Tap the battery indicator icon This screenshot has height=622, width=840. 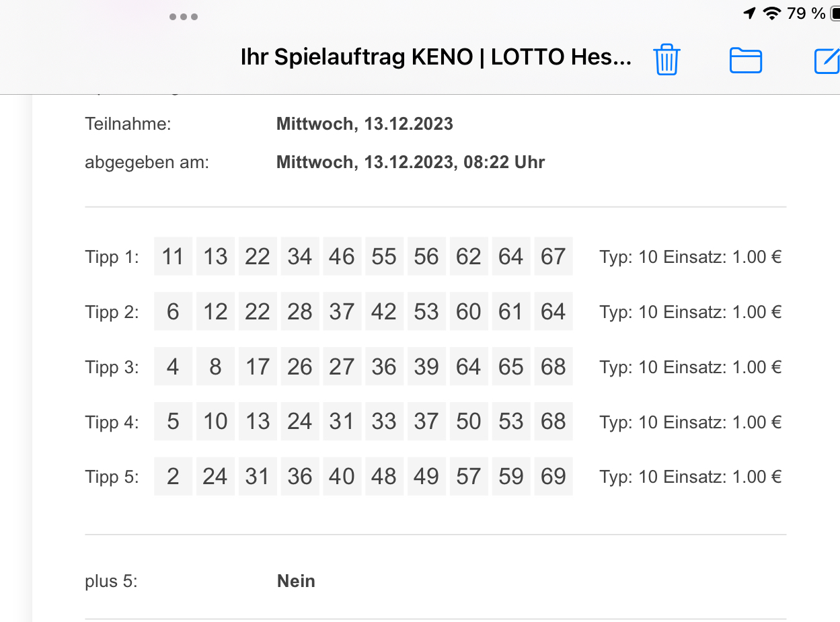point(835,13)
